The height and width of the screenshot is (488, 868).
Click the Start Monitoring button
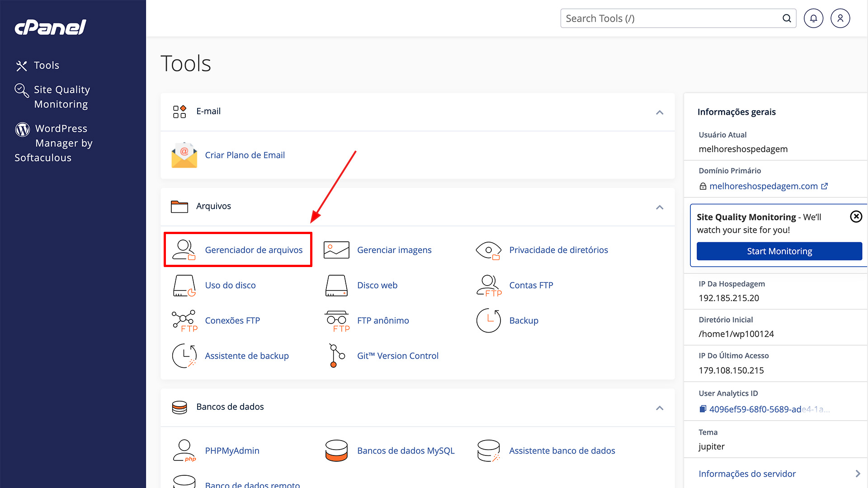pos(779,251)
